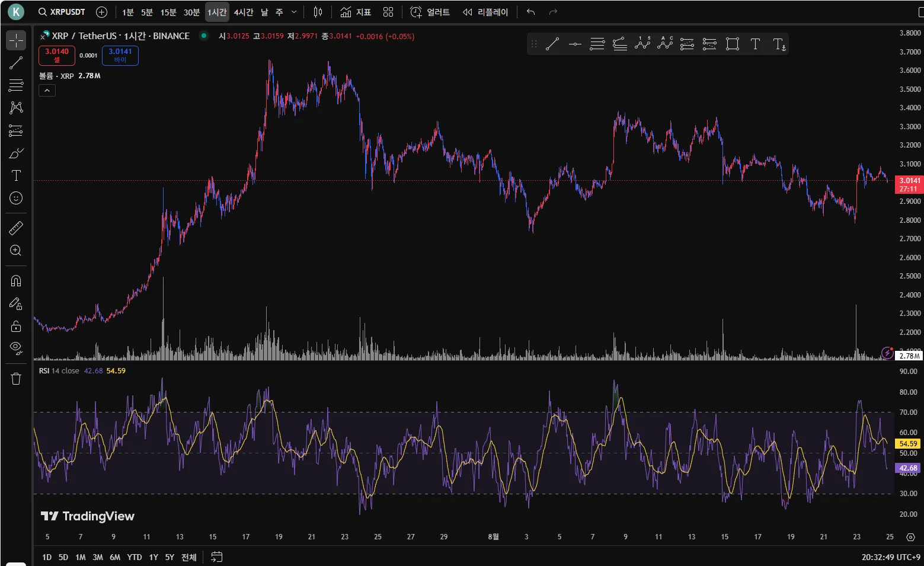Set date range to 1M
The image size is (924, 566).
pyautogui.click(x=81, y=557)
